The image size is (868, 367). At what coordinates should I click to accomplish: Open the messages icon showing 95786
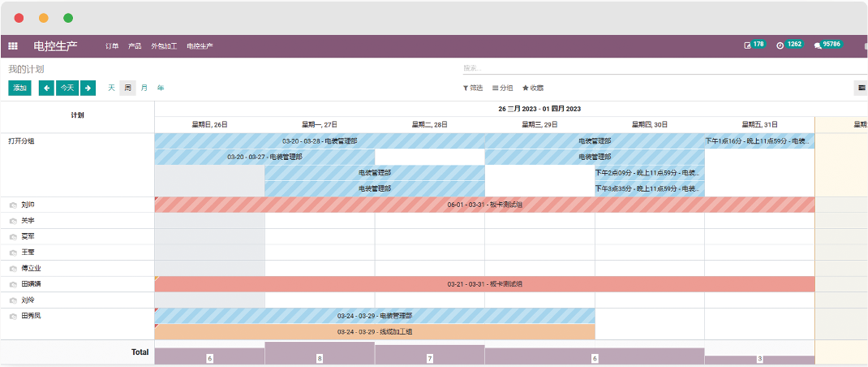827,45
